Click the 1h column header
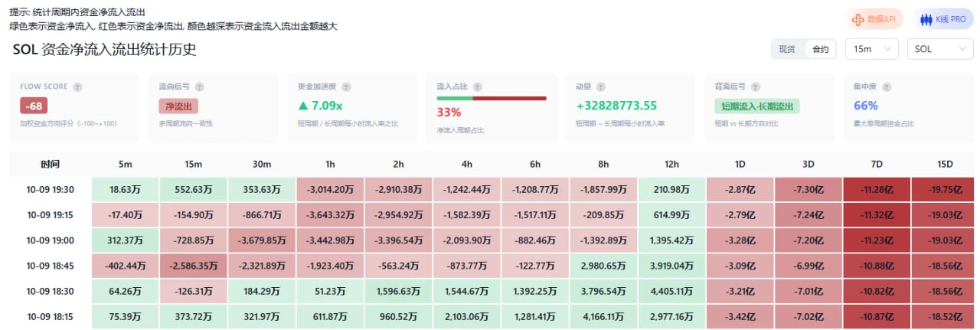Image resolution: width=980 pixels, height=330 pixels. [330, 164]
